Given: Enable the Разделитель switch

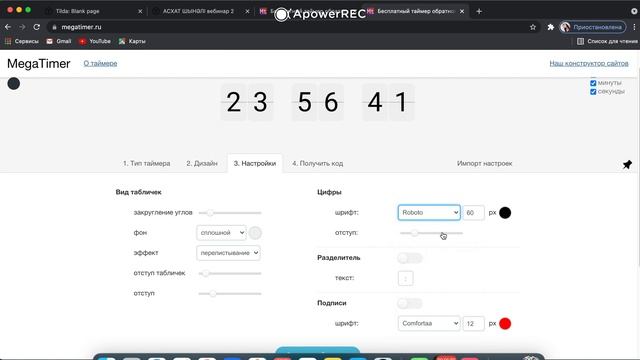Looking at the screenshot, I should pos(409,258).
